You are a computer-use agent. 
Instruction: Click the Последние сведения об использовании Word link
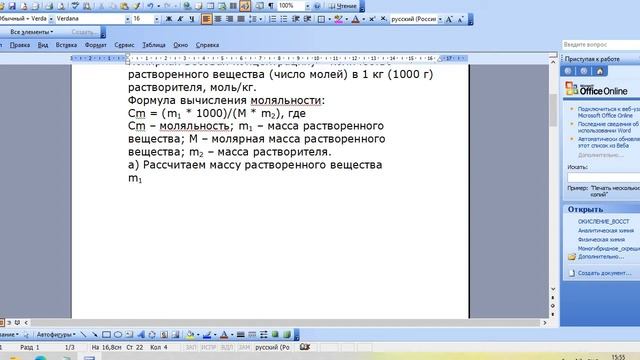pos(609,127)
